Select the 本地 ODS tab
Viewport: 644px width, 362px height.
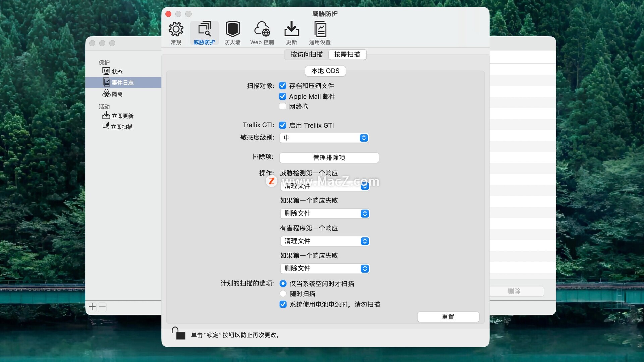coord(325,71)
